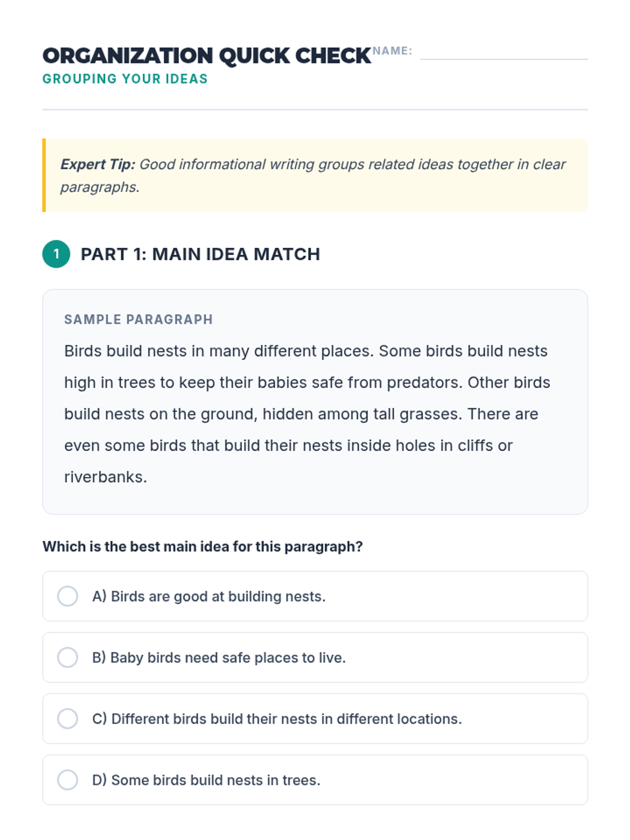Select radio button for option A

(x=68, y=596)
